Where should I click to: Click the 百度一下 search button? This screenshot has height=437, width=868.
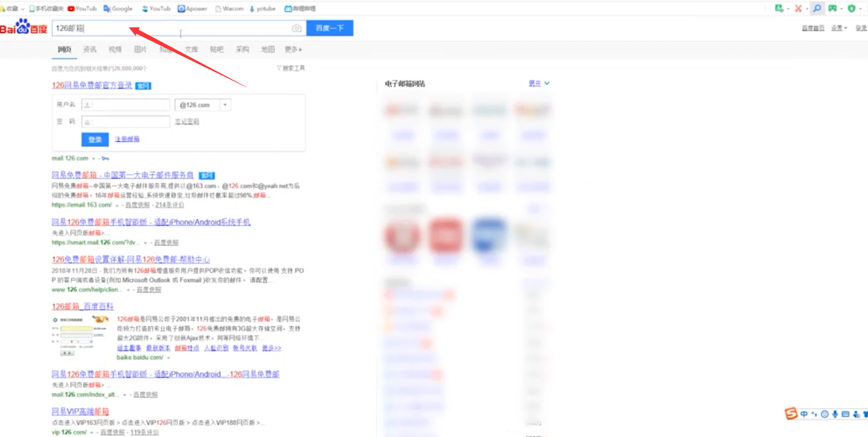[x=329, y=28]
